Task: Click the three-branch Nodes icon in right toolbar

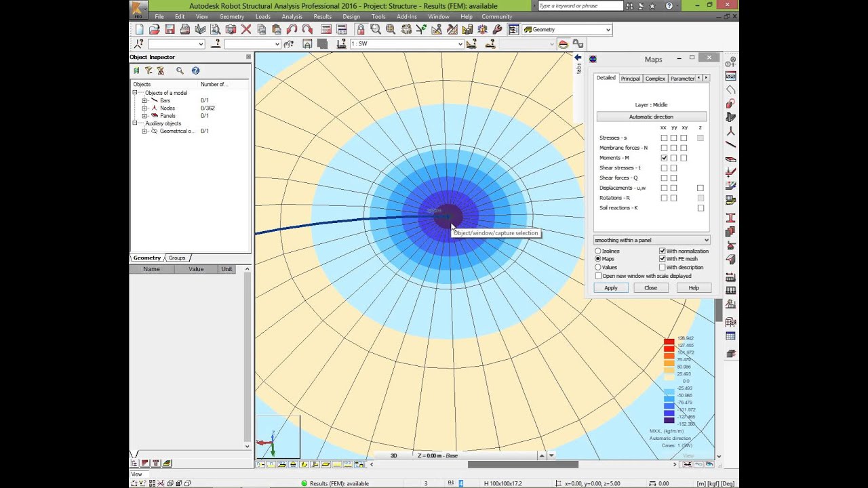Action: coord(730,131)
